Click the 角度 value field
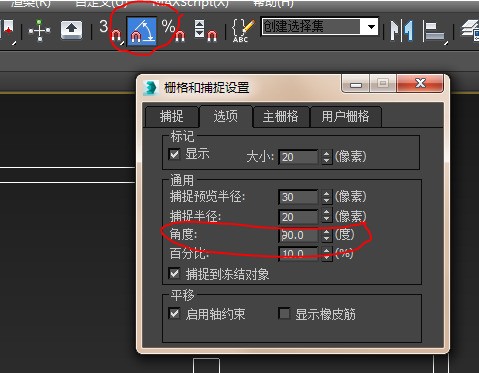This screenshot has width=479, height=373. click(x=299, y=235)
